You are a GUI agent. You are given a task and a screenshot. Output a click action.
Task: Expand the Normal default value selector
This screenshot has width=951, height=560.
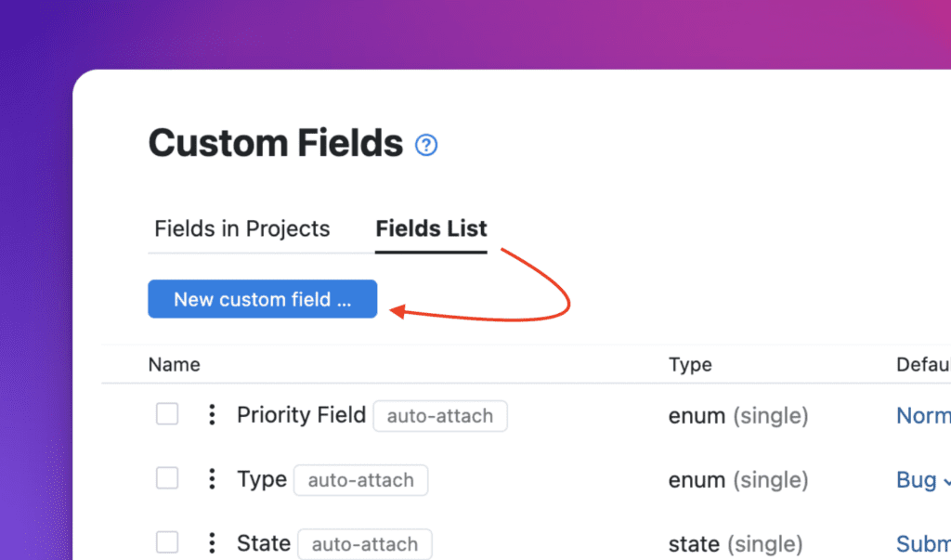(922, 416)
